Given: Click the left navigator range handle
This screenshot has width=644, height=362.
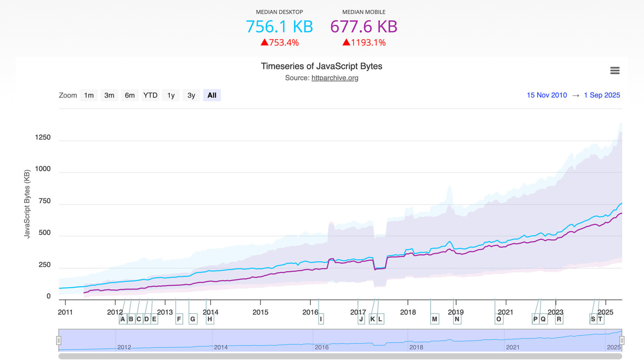Looking at the screenshot, I should tap(59, 341).
